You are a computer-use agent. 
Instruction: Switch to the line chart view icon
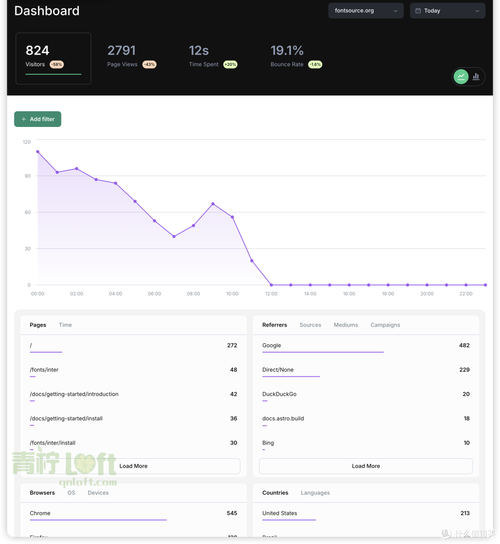[461, 76]
